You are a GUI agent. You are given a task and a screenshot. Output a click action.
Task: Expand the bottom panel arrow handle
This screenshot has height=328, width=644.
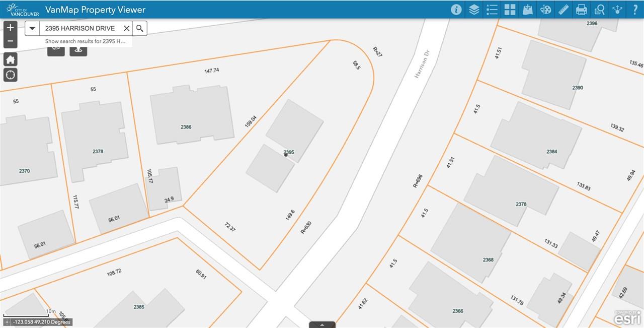coord(322,324)
